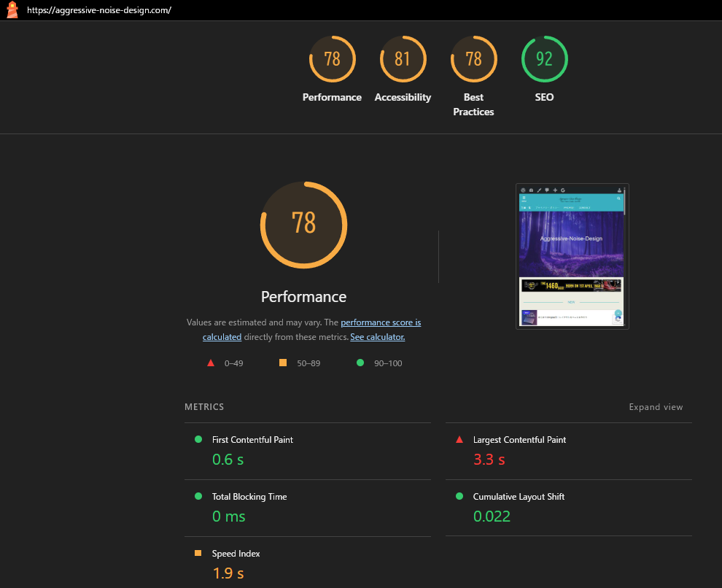722x588 pixels.
Task: Open the page screenshot thumbnail
Action: tap(572, 256)
